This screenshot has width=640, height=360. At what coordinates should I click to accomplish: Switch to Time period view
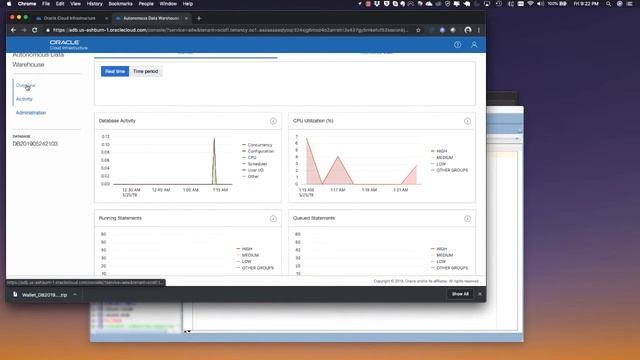(x=145, y=71)
